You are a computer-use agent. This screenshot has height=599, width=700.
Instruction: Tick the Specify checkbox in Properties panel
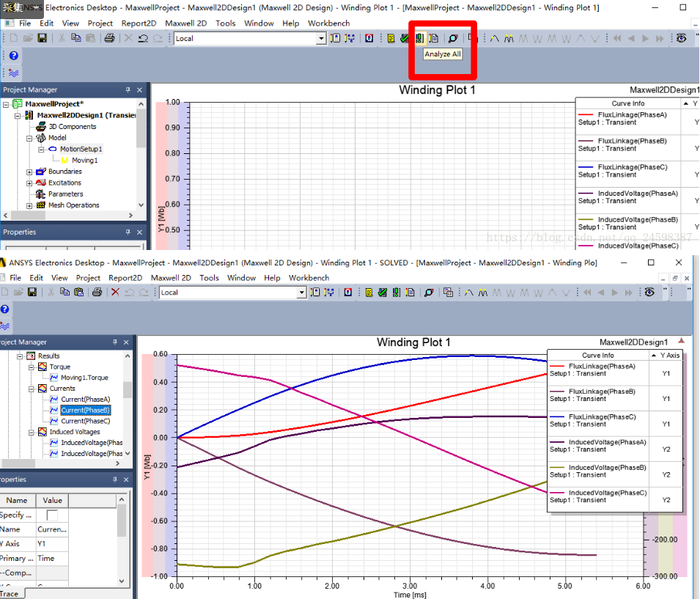coord(52,515)
